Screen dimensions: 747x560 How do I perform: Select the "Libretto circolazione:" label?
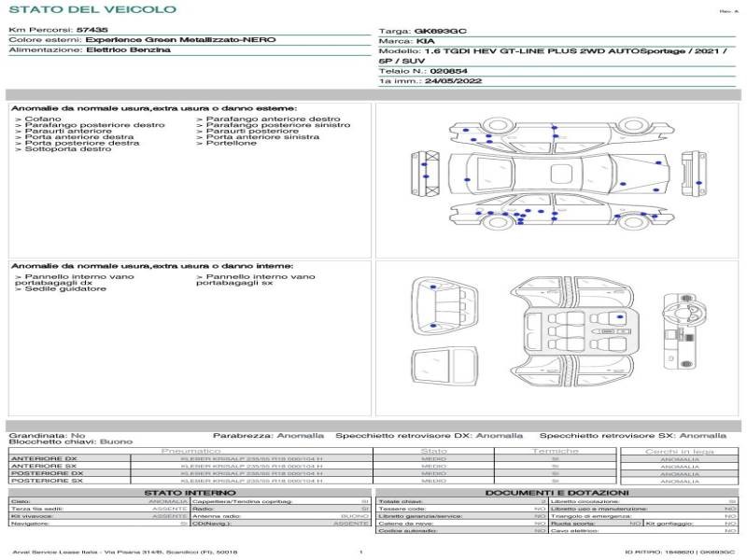[585, 502]
